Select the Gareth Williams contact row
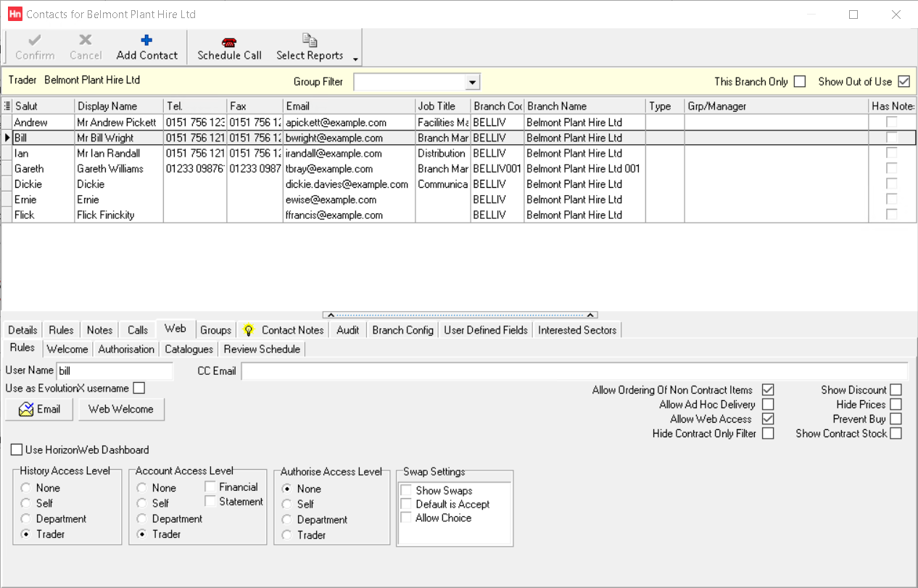Image resolution: width=918 pixels, height=588 pixels. (458, 169)
